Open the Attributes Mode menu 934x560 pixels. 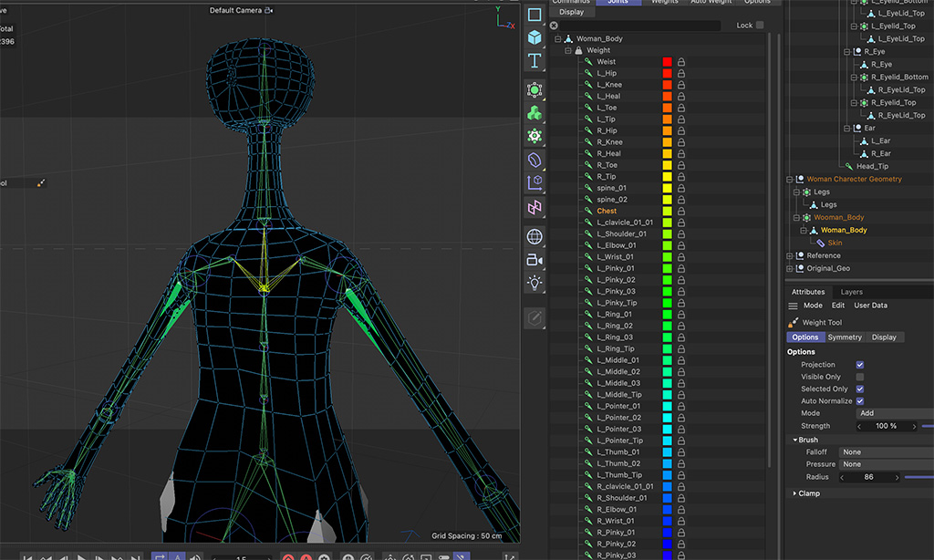point(813,306)
